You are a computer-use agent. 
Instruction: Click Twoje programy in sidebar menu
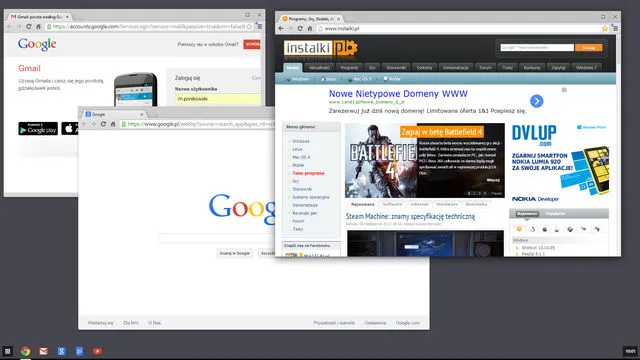[308, 173]
